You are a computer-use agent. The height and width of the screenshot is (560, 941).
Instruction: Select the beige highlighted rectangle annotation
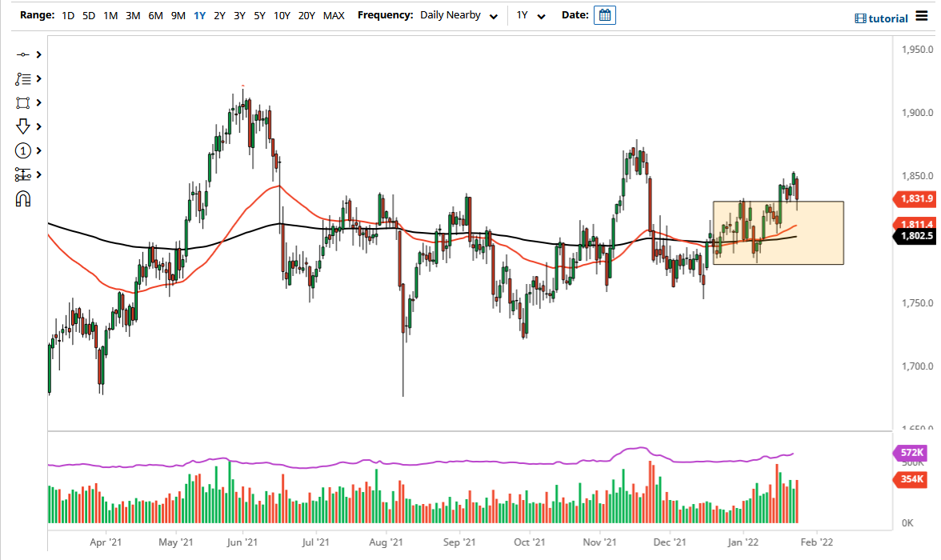(x=778, y=233)
